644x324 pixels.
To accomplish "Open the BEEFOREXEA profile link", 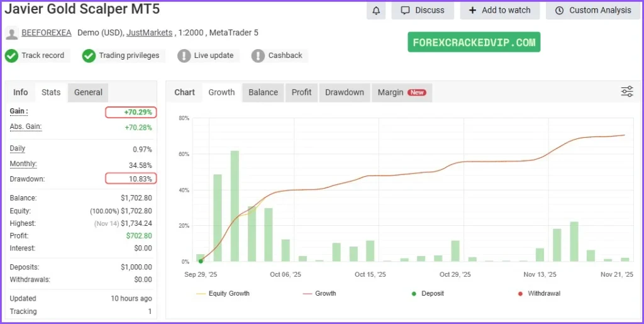I will 47,33.
